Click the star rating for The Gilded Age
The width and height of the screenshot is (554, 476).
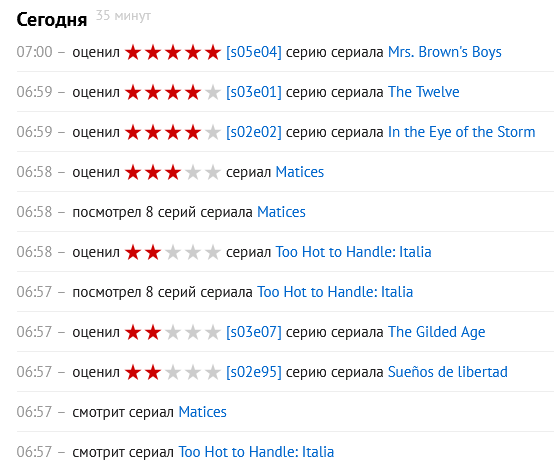click(173, 332)
